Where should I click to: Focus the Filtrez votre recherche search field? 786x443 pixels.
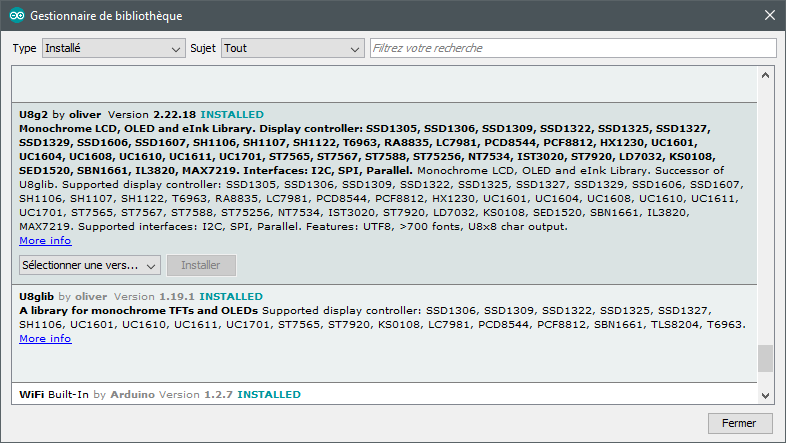click(x=573, y=48)
